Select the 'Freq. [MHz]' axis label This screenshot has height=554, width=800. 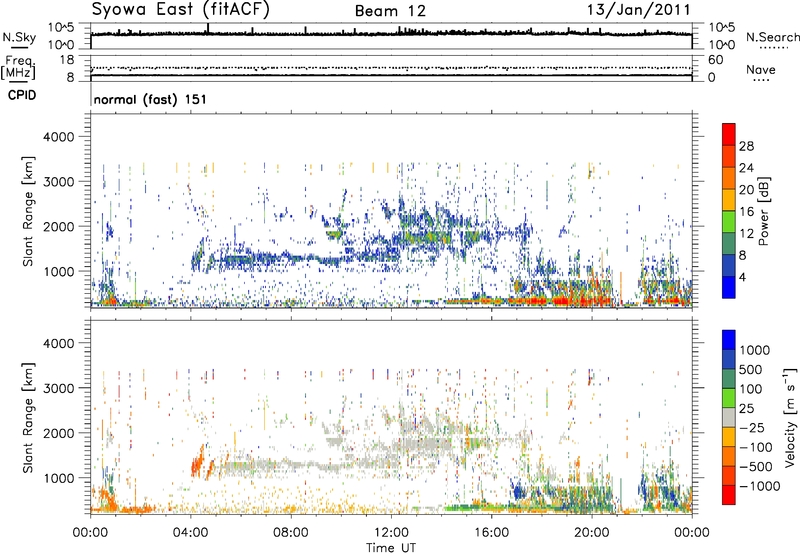point(18,68)
